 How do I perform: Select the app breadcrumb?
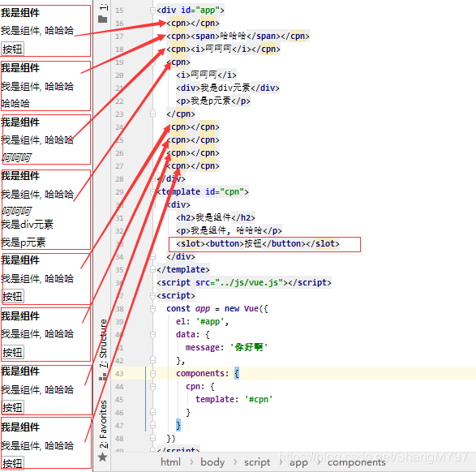[x=298, y=462]
